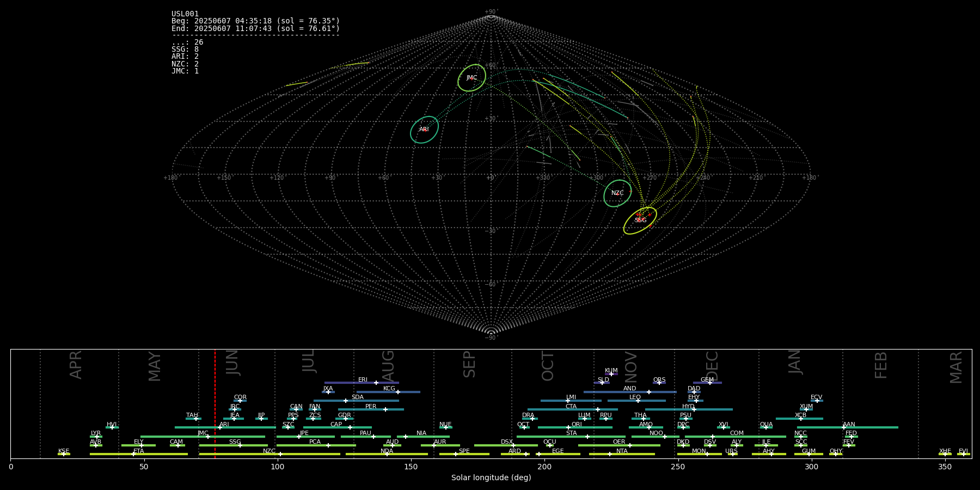
Task: Select the KUM shower label in the timeline
Action: click(611, 371)
